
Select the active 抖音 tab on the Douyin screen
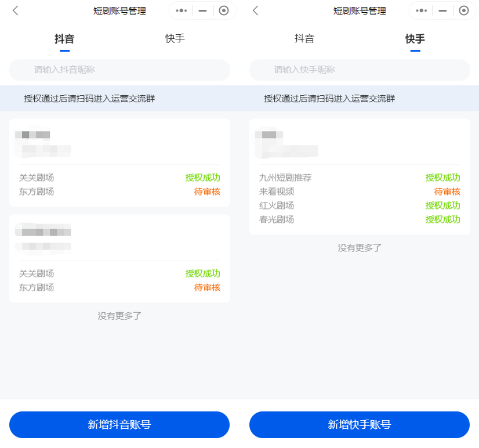pyautogui.click(x=64, y=39)
